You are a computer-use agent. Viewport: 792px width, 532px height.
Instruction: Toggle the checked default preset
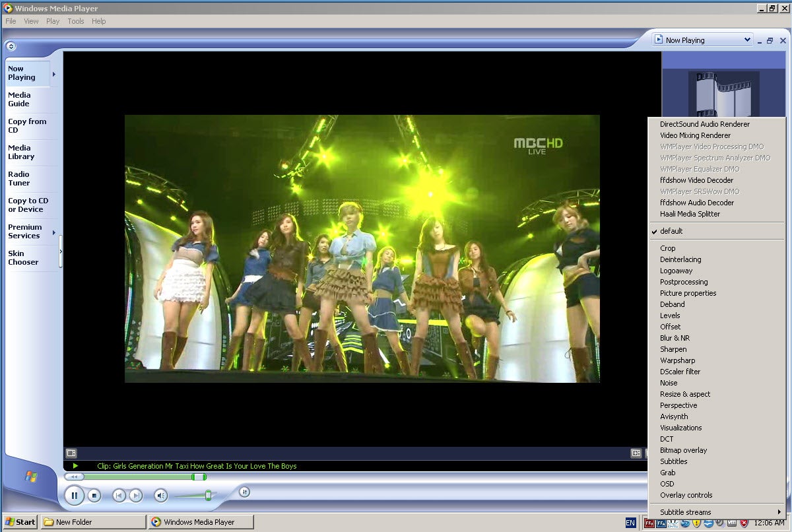[717, 231]
